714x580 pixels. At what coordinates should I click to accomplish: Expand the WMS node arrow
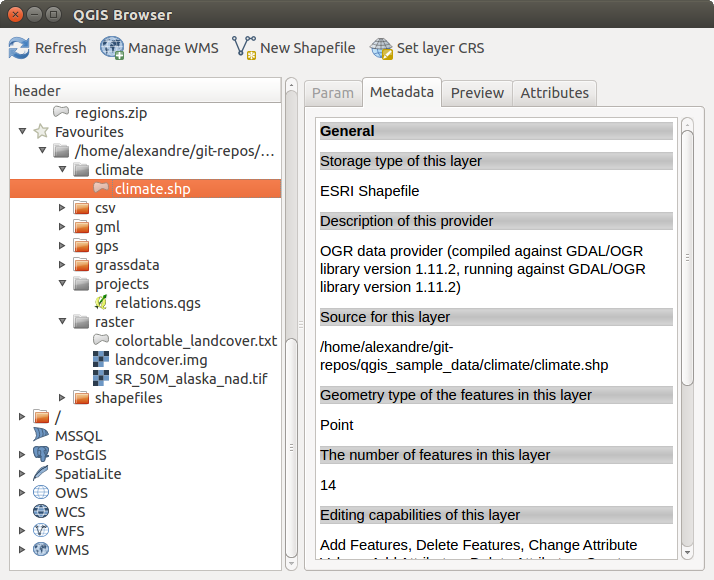[22, 550]
